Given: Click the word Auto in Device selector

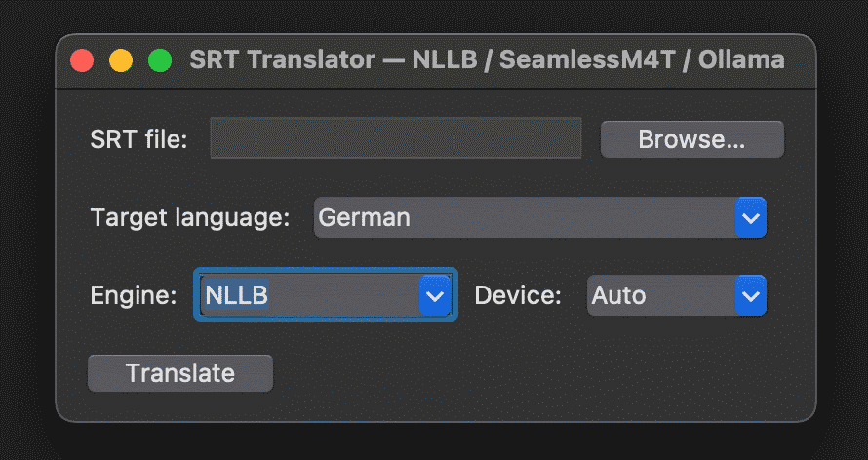Looking at the screenshot, I should 618,295.
